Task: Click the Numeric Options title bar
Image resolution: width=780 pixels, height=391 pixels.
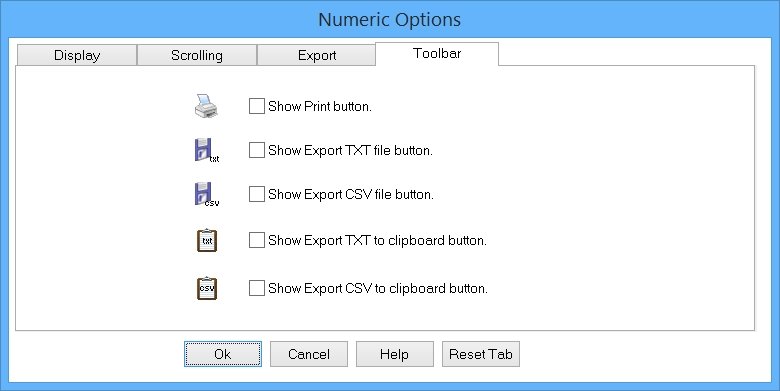Action: (390, 20)
